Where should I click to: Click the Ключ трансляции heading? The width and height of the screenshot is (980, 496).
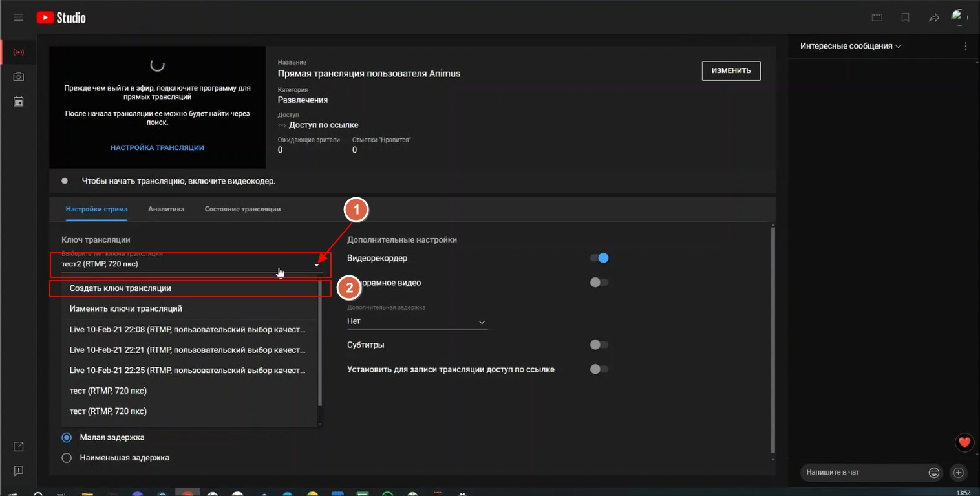click(96, 240)
